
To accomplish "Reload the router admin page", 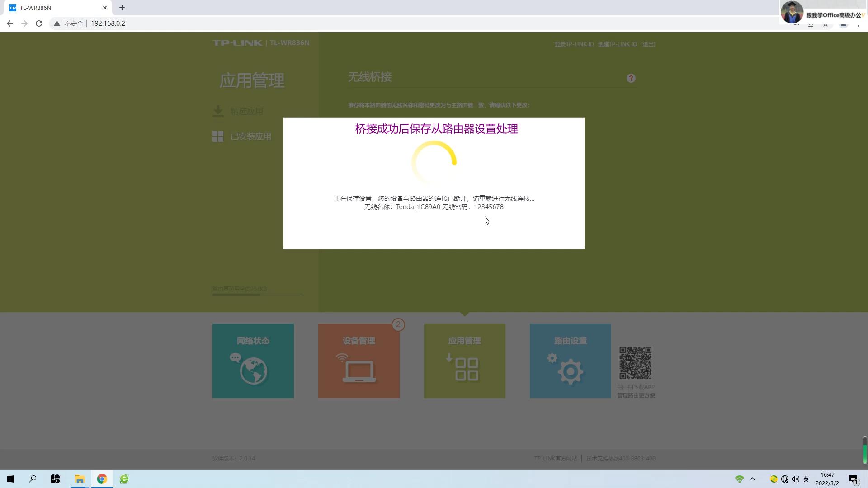I will pos(39,23).
